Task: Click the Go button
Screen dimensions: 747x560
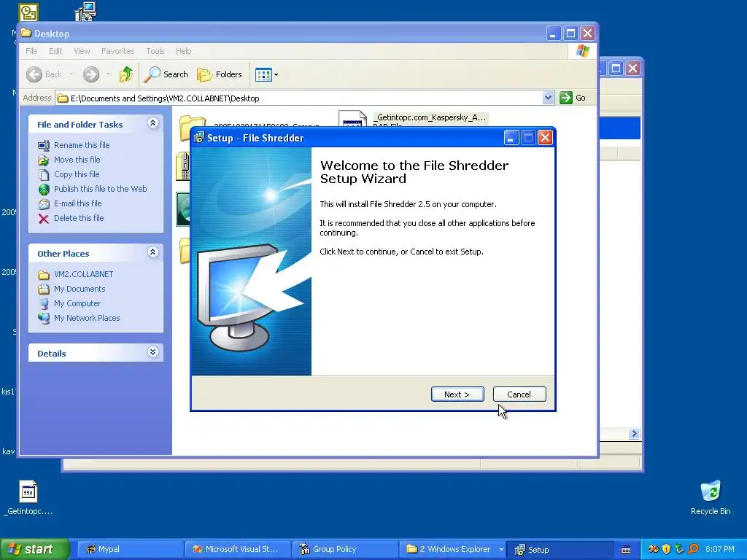Action: coord(573,98)
